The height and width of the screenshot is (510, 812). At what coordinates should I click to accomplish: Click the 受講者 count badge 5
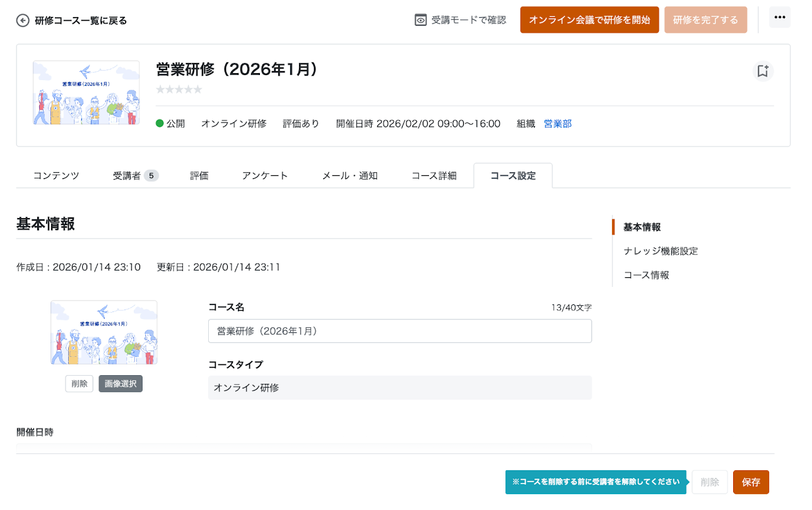(151, 176)
